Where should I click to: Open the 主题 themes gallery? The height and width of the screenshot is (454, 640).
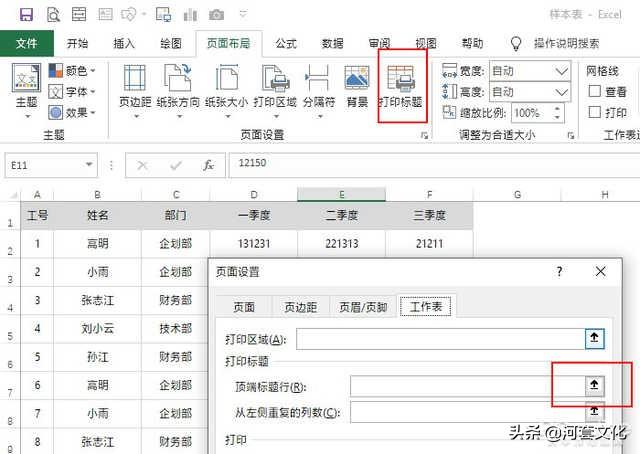pyautogui.click(x=27, y=91)
